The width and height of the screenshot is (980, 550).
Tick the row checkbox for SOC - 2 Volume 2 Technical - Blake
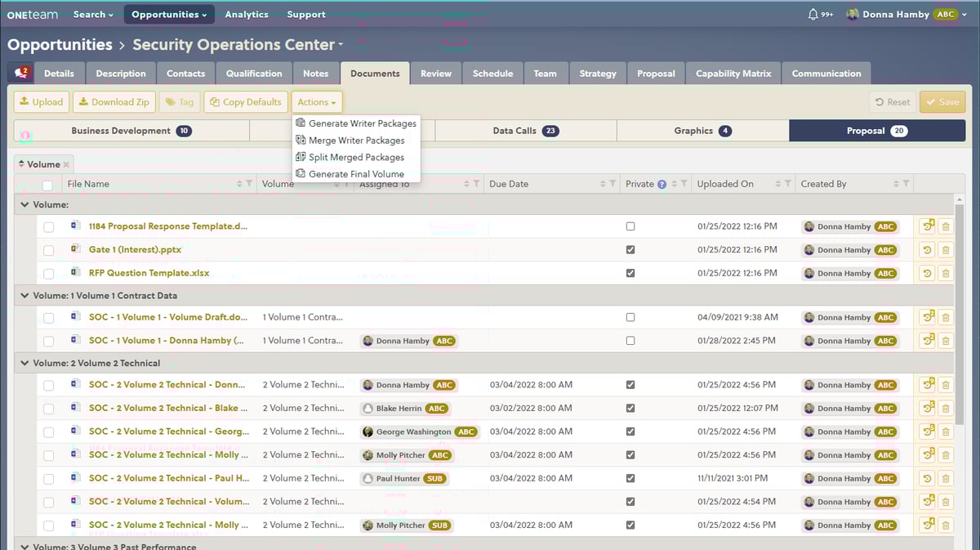[x=47, y=408]
